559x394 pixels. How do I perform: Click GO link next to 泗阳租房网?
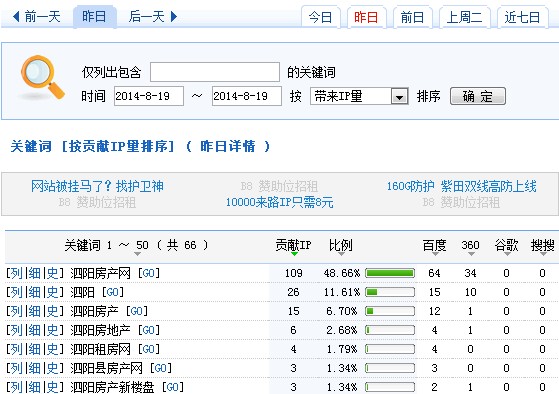pyautogui.click(x=149, y=349)
